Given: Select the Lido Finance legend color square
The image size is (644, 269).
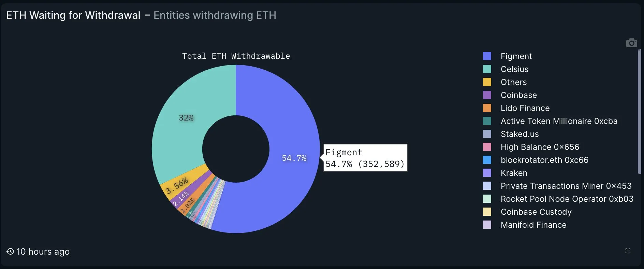Looking at the screenshot, I should pyautogui.click(x=487, y=108).
